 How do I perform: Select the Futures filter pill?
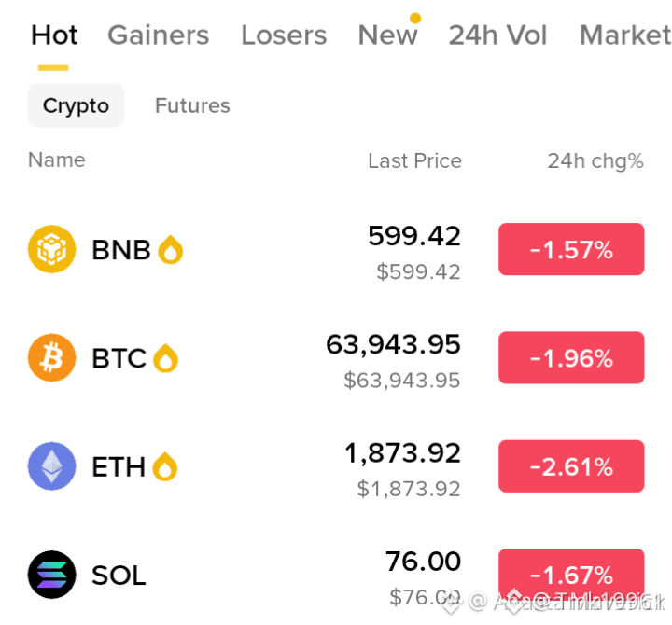[x=192, y=105]
